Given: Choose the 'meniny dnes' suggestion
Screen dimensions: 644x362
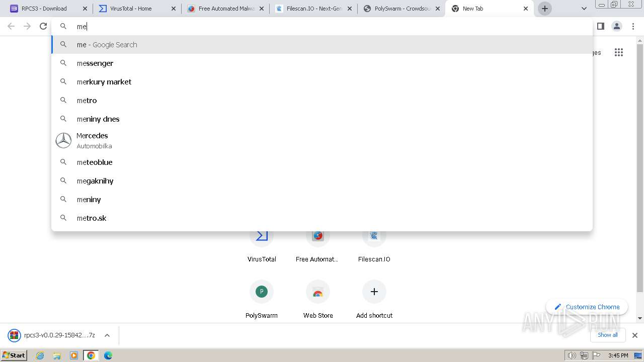Looking at the screenshot, I should click(322, 119).
